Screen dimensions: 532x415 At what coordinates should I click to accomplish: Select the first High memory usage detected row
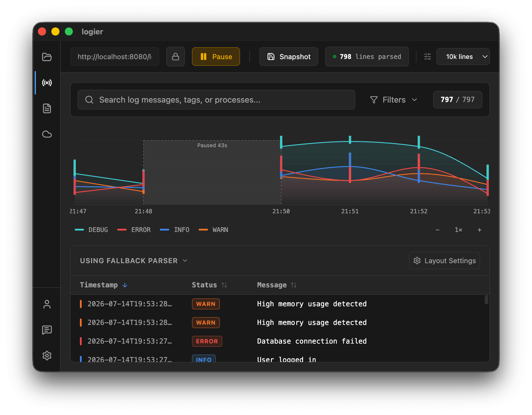coord(280,304)
